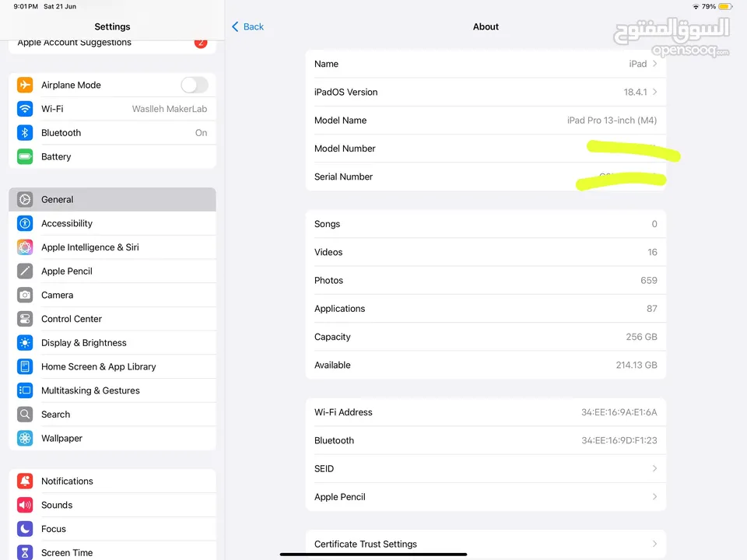Open Screen Time settings
The image size is (747, 560).
click(x=112, y=552)
